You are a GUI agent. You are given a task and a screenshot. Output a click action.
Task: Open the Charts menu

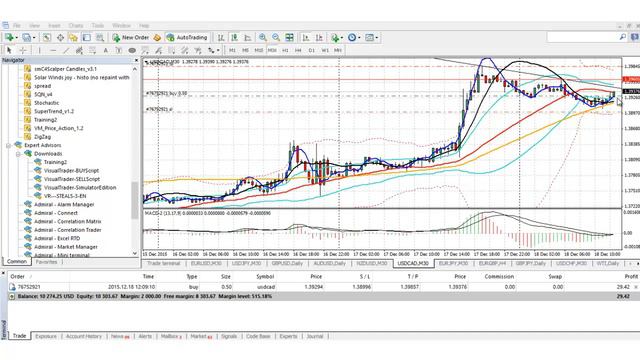click(x=76, y=25)
